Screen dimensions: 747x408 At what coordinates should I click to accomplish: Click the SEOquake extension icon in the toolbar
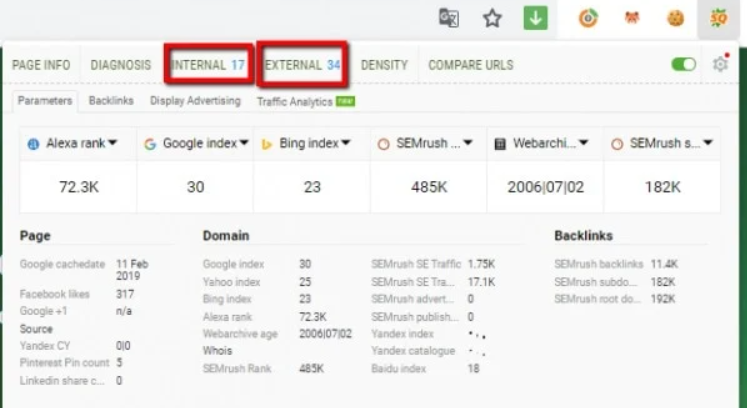(x=718, y=18)
